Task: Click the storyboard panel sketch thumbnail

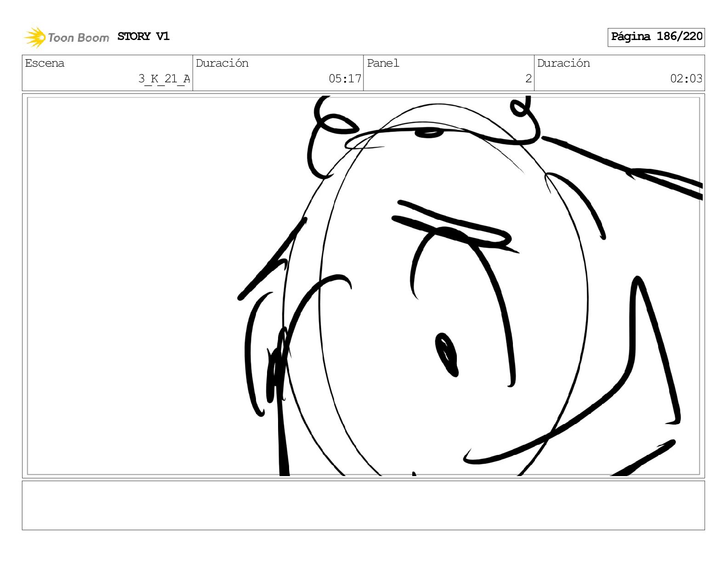Action: coord(364,286)
